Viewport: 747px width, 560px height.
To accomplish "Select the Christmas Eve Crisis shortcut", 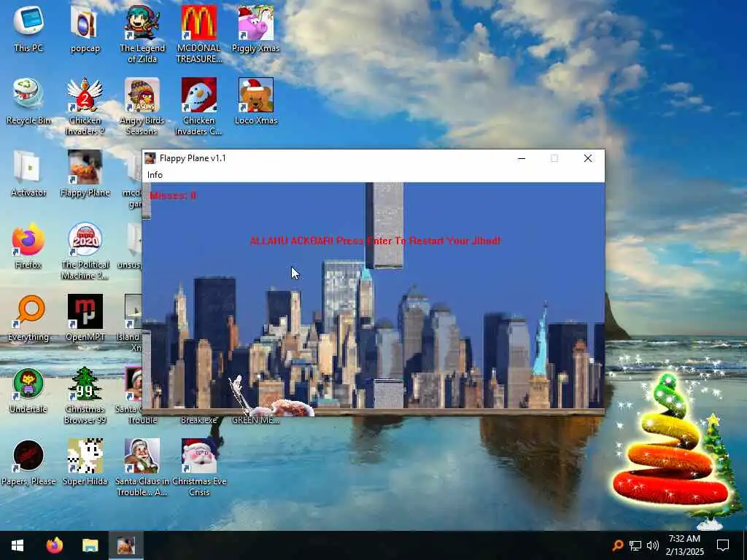I will (198, 469).
